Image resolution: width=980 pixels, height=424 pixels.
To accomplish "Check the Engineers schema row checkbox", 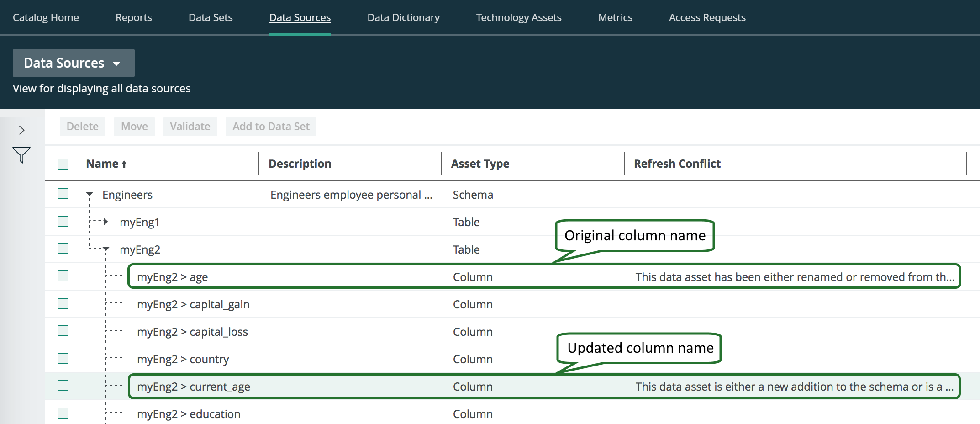I will [63, 194].
